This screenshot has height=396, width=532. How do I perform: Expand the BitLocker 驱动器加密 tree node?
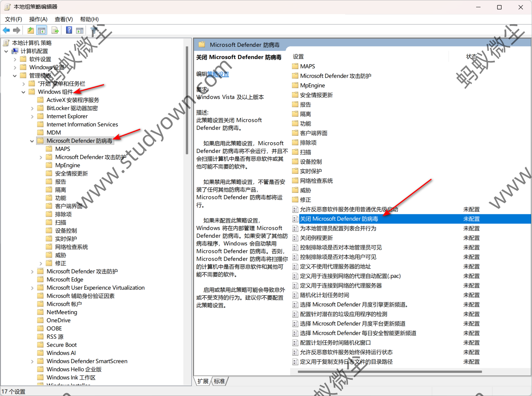point(32,108)
